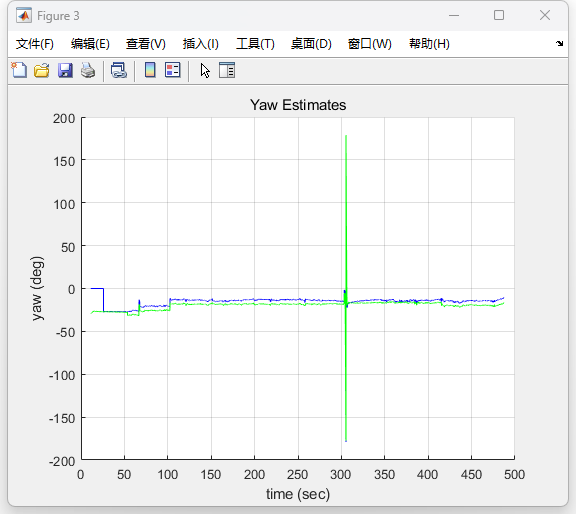
Task: Open the 工具(T) menu
Action: pyautogui.click(x=255, y=44)
